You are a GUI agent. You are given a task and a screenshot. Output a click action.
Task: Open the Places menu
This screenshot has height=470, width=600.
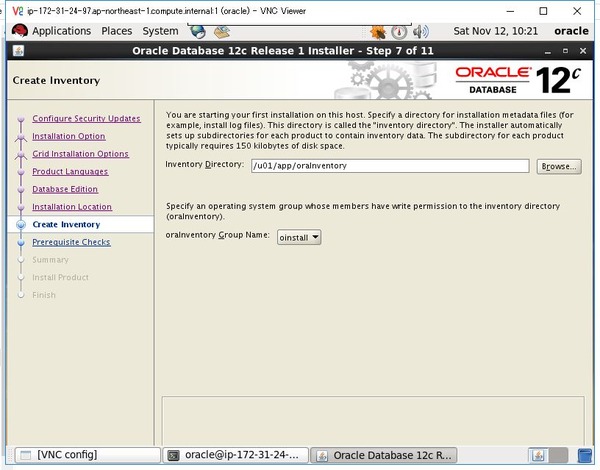point(117,31)
